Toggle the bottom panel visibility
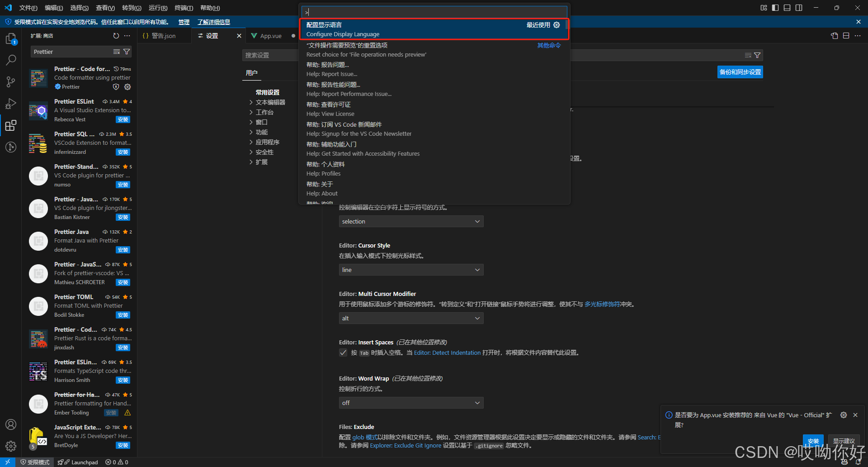This screenshot has height=467, width=868. pos(787,8)
